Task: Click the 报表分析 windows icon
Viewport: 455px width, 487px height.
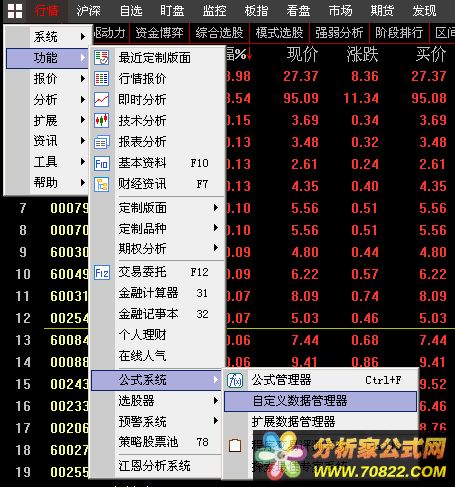Action: click(x=101, y=142)
